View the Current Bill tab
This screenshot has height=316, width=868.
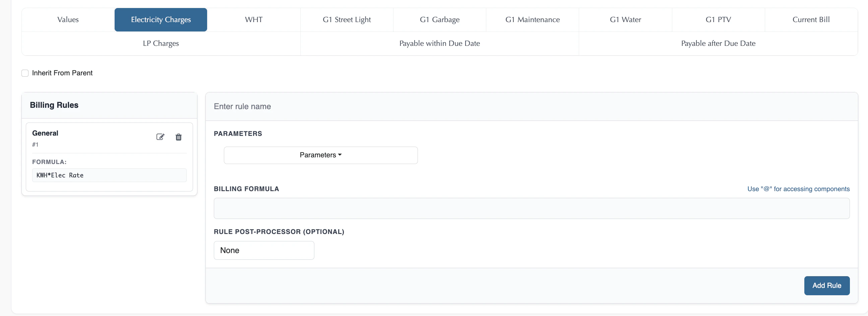click(x=811, y=19)
